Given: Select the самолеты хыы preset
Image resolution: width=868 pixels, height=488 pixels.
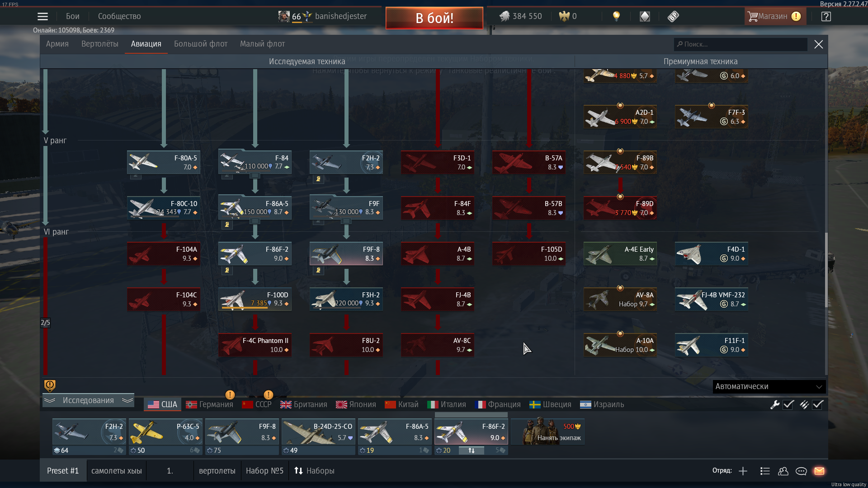Looking at the screenshot, I should [x=117, y=471].
